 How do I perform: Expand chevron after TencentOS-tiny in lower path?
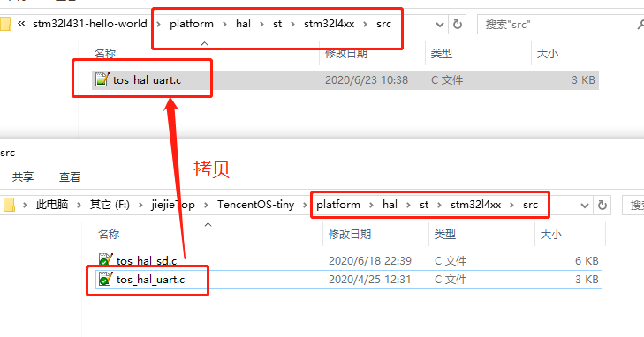click(x=305, y=205)
